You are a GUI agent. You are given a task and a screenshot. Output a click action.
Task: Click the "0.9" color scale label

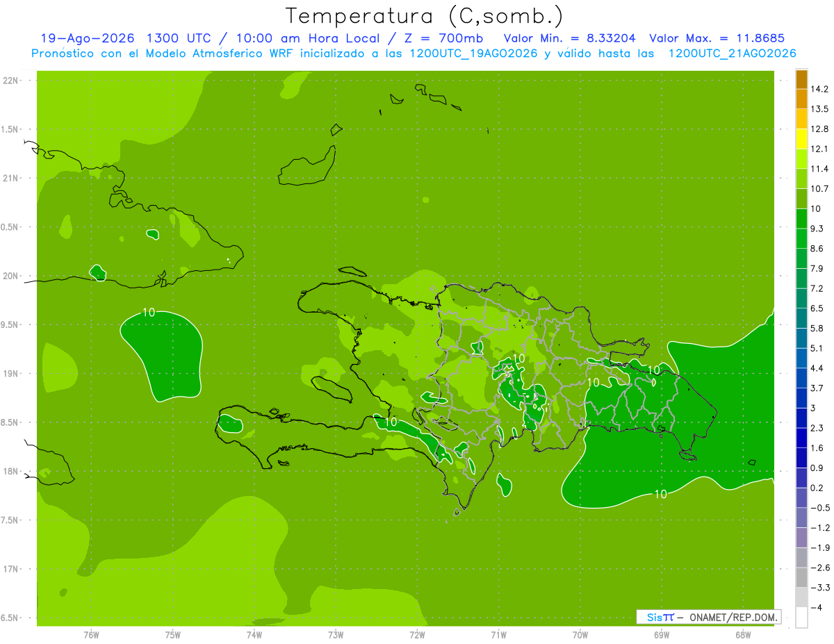817,468
